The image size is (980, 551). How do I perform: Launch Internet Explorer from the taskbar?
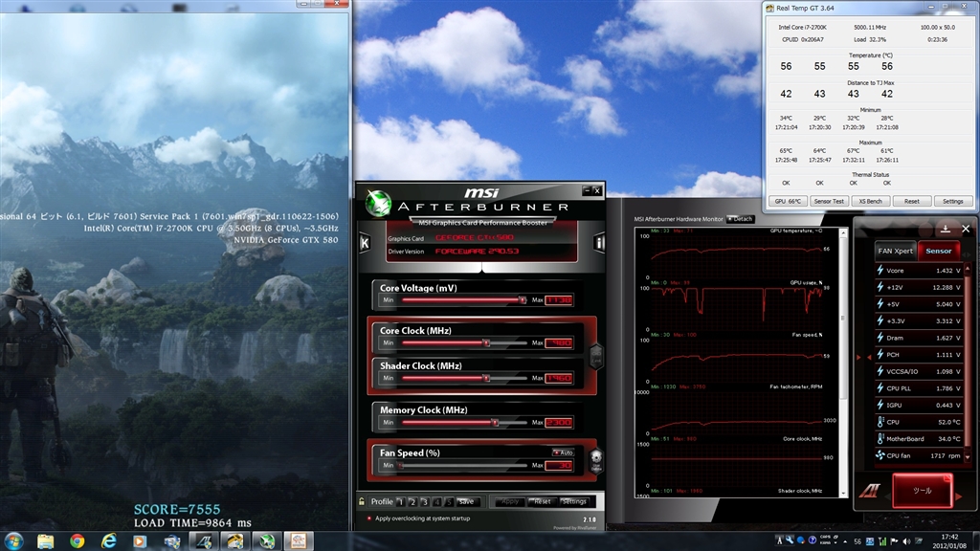[x=109, y=541]
